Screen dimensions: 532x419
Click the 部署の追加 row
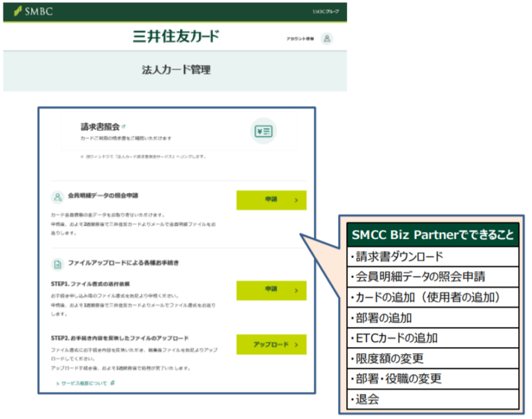pos(432,318)
